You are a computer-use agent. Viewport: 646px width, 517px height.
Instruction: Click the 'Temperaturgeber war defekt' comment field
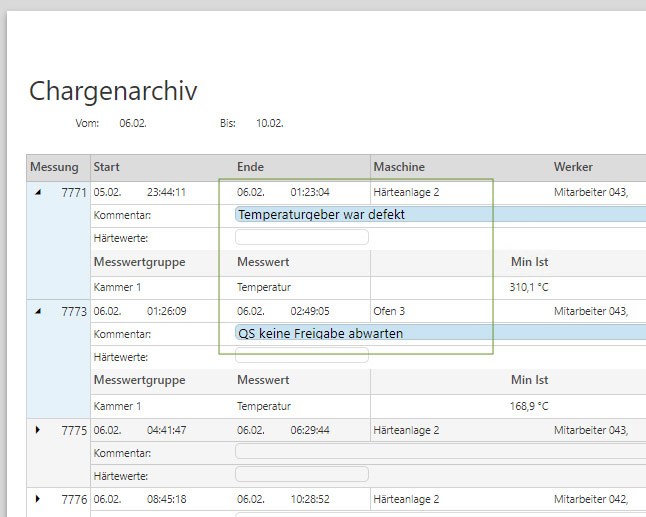point(440,215)
